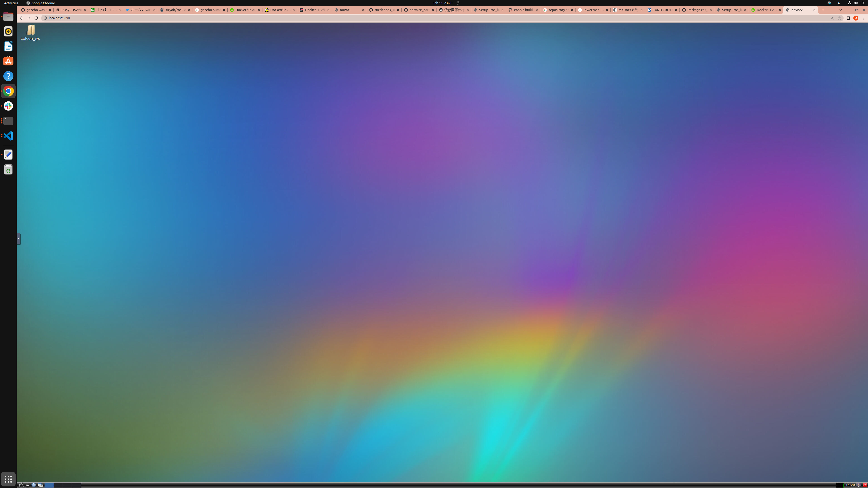Open the Chrome profile avatar M
Image resolution: width=868 pixels, height=488 pixels.
click(x=856, y=18)
